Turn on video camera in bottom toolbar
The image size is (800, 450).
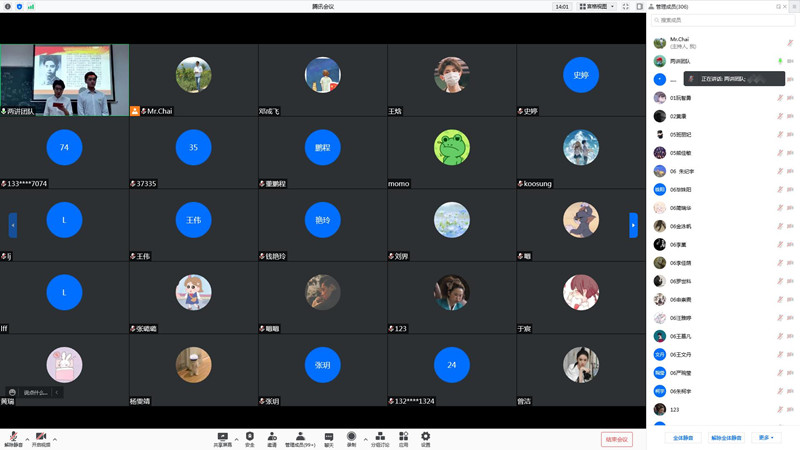(41, 439)
